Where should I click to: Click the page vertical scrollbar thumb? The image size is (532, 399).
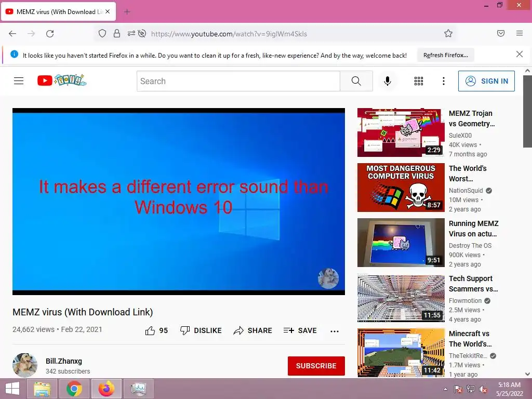[527, 111]
